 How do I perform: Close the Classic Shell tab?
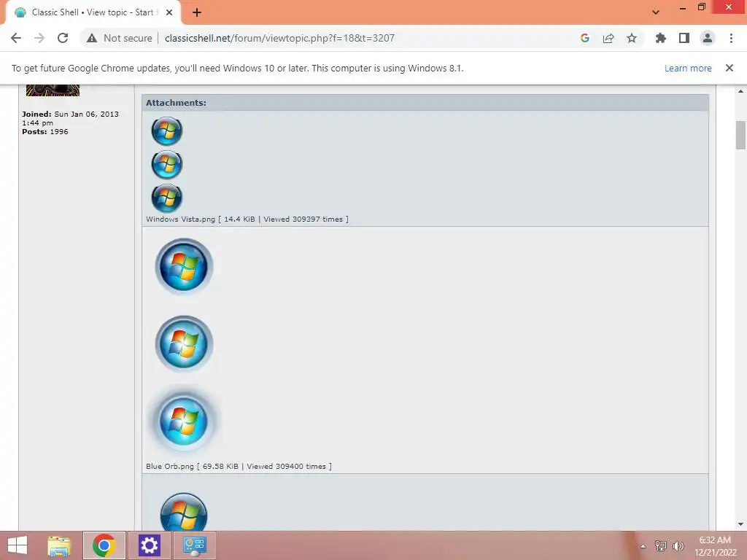point(169,12)
